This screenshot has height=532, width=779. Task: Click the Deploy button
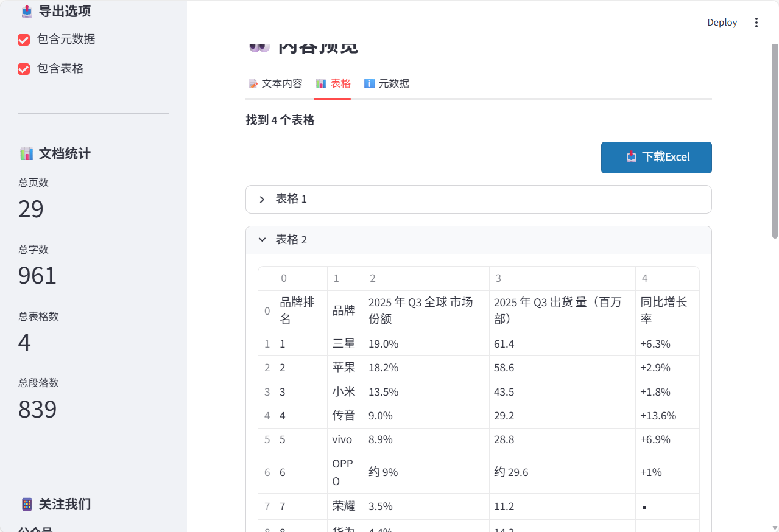pyautogui.click(x=722, y=23)
